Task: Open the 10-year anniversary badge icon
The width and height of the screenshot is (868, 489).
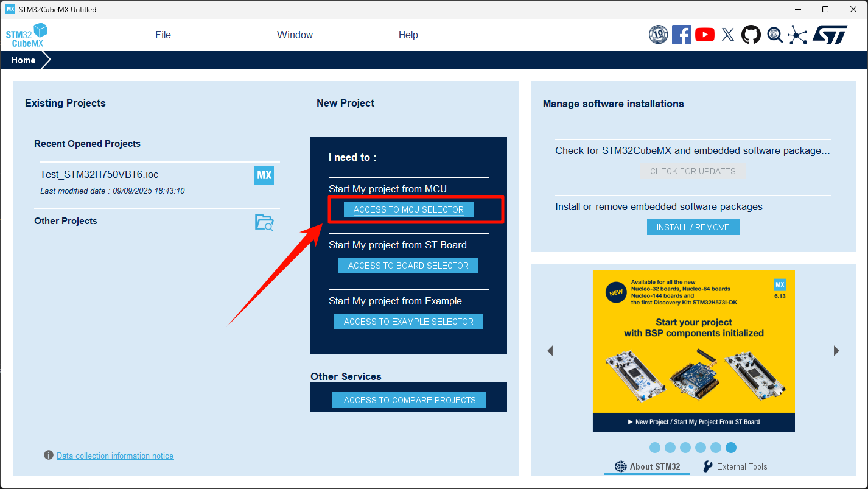Action: (659, 35)
